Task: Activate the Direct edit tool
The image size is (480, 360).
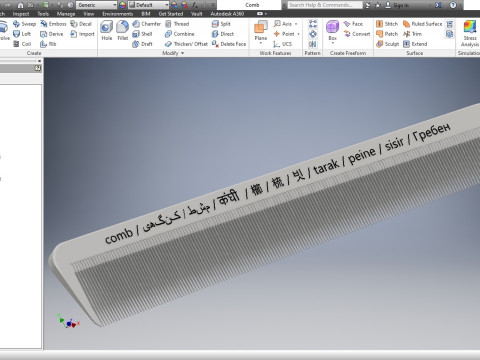Action: coord(223,34)
